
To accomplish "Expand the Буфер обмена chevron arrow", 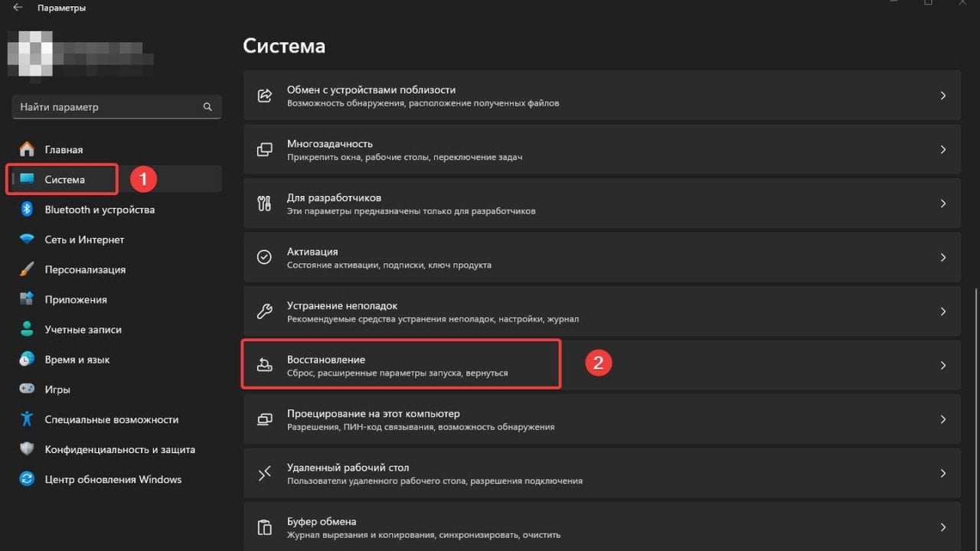I will 942,527.
